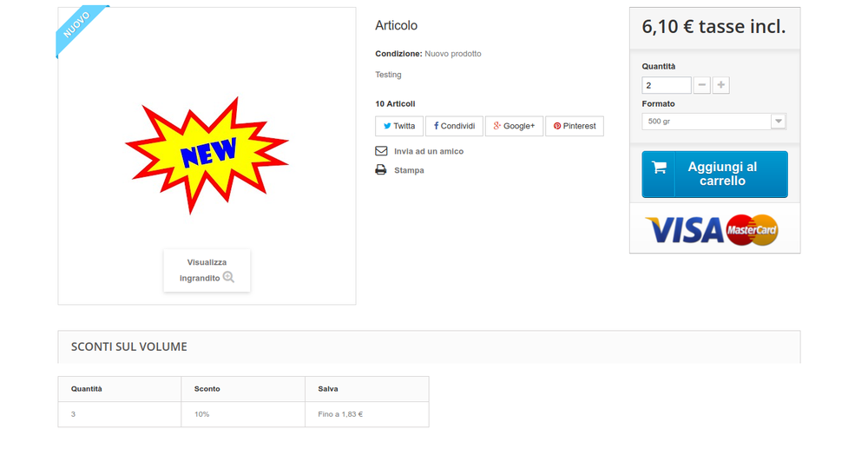Decrease quantity with the minus button
868x475 pixels.
702,85
